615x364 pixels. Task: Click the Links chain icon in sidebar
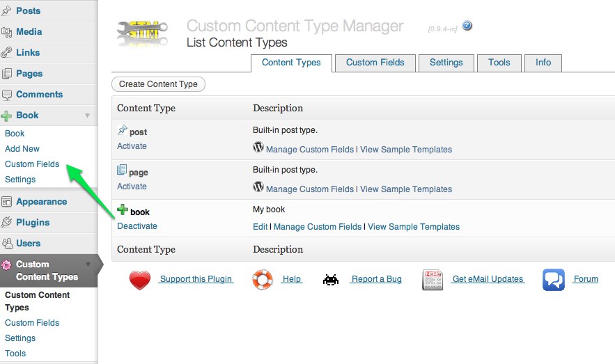pos(6,52)
